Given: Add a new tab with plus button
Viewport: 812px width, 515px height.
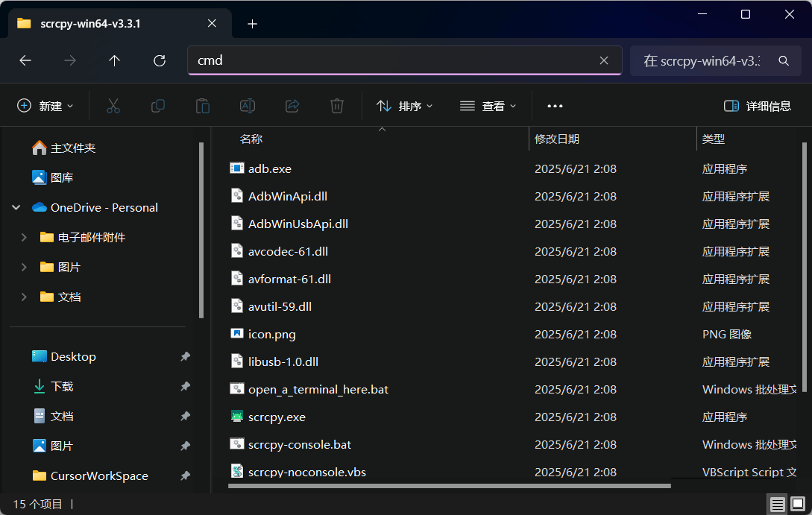Looking at the screenshot, I should click(252, 24).
